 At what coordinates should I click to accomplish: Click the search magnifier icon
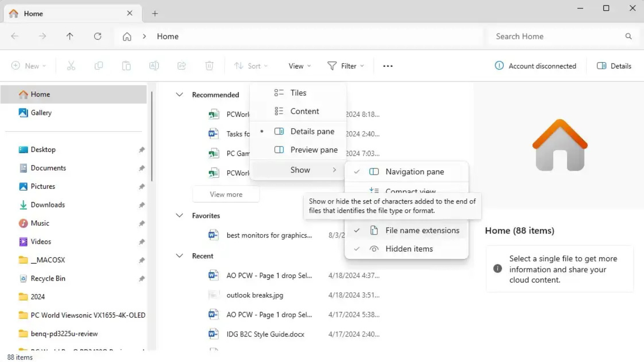[628, 36]
